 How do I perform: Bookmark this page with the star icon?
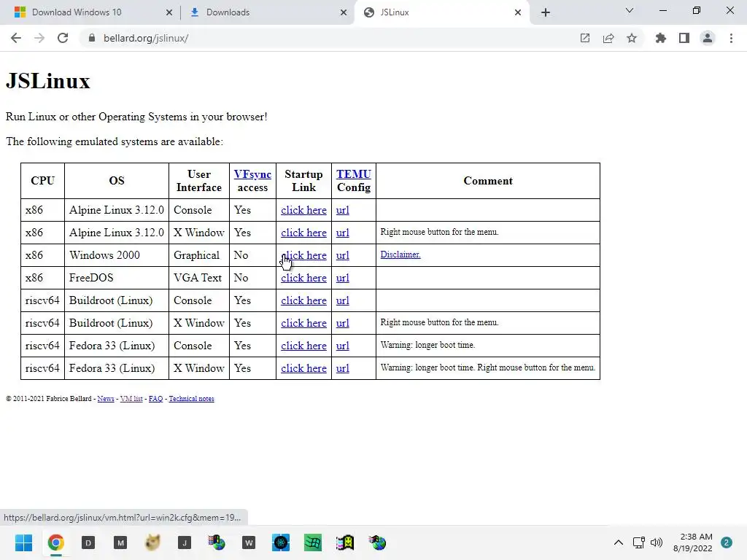632,38
